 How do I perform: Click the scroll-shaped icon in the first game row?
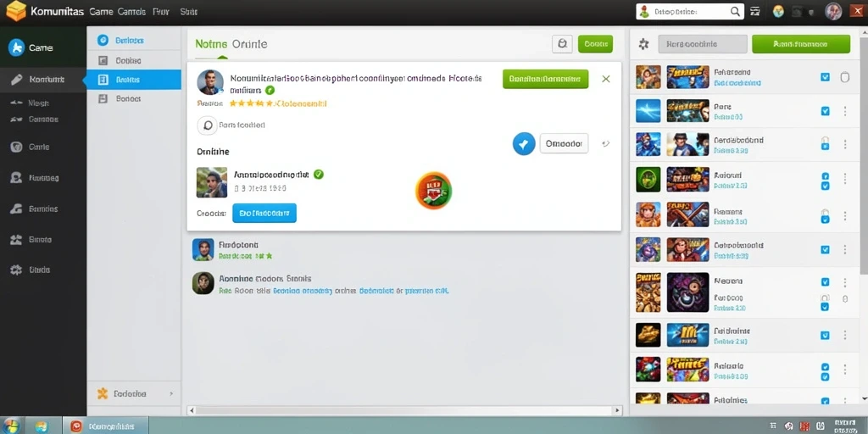coord(845,77)
